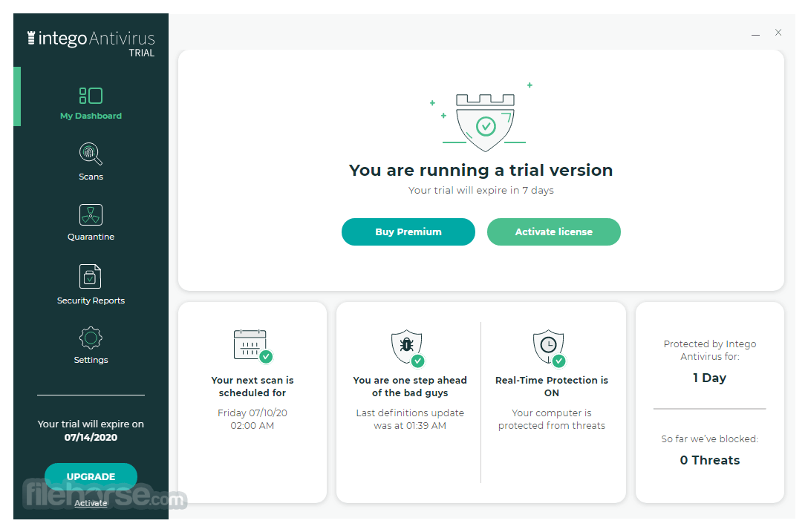
Task: Click the castle shield trial status icon
Action: 485,122
